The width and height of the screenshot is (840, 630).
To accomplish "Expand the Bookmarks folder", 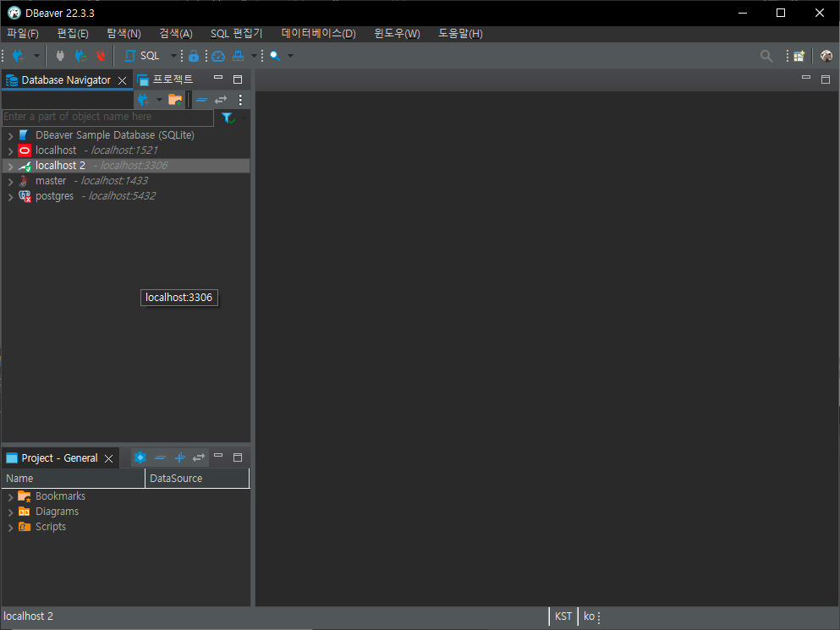I will click(x=10, y=497).
